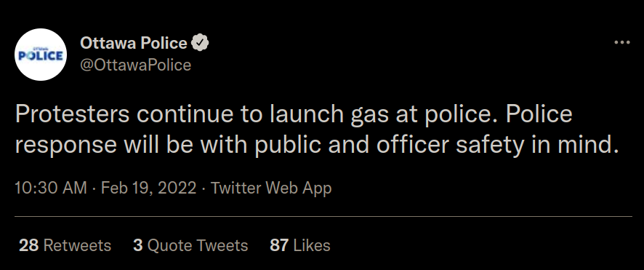Click the words "Quote Tweets" label
644x270 pixels.
point(198,245)
